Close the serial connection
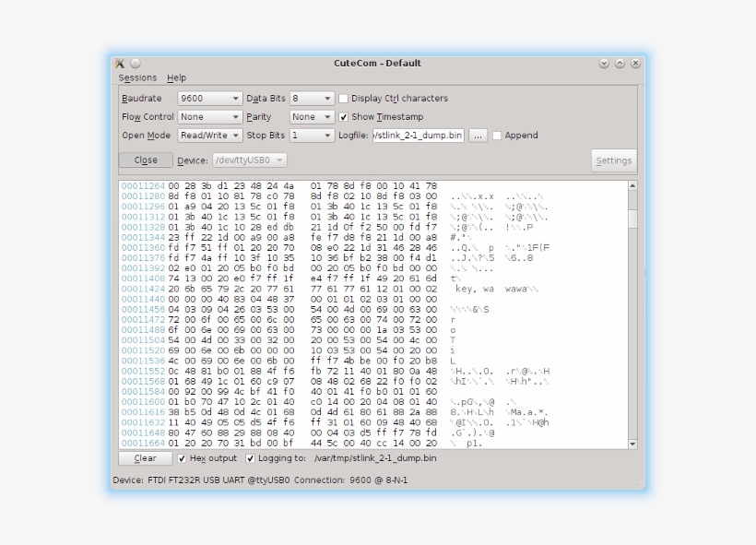The width and height of the screenshot is (756, 545). 146,160
